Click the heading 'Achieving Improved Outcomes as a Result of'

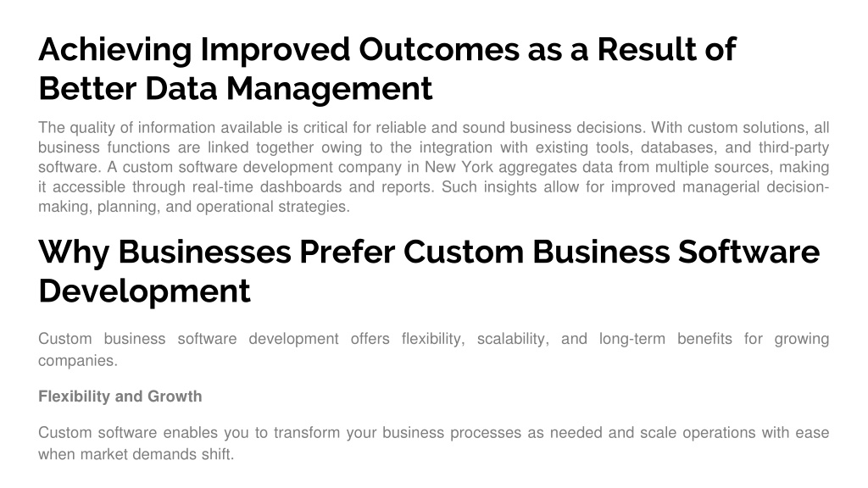click(x=387, y=49)
